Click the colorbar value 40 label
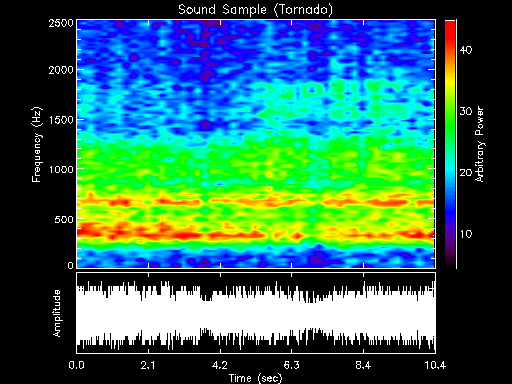This screenshot has height=384, width=512. coord(466,50)
